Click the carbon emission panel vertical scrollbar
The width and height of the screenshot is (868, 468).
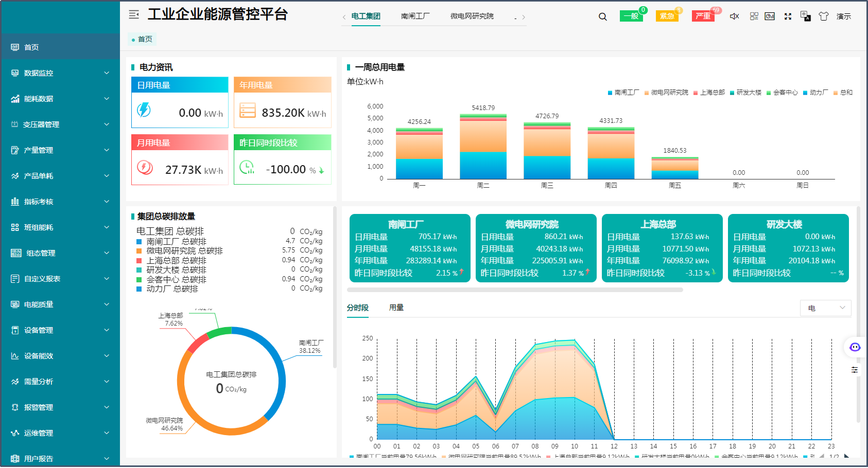point(335,288)
